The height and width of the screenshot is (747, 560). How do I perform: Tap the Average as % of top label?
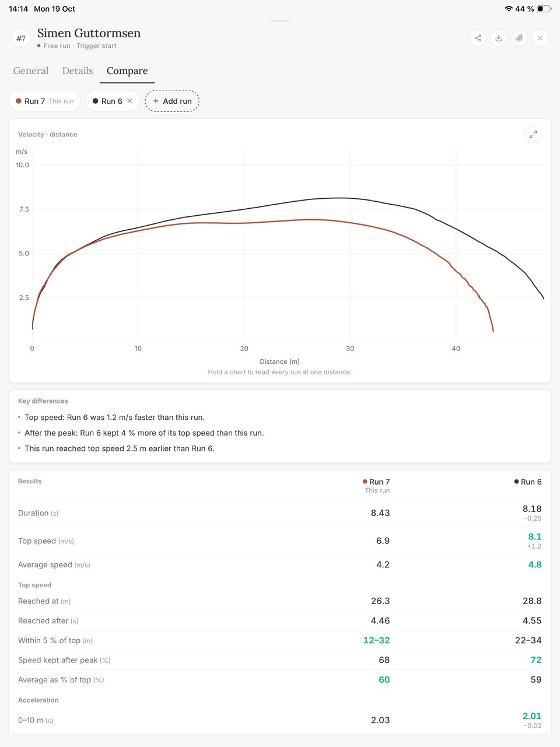point(61,681)
